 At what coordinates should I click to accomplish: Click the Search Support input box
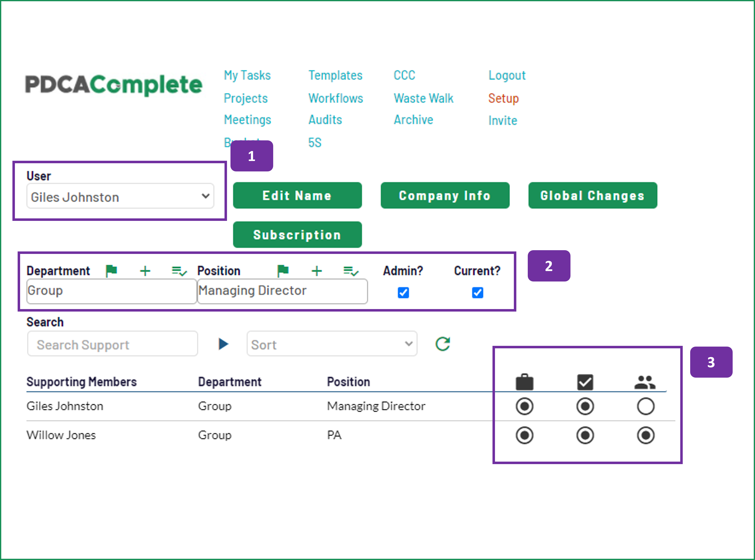point(113,344)
